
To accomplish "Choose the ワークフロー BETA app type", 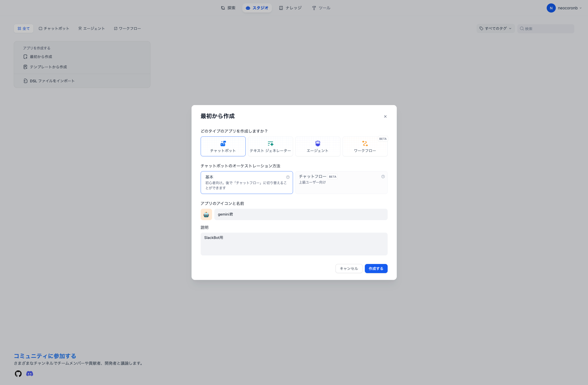I will (x=365, y=146).
